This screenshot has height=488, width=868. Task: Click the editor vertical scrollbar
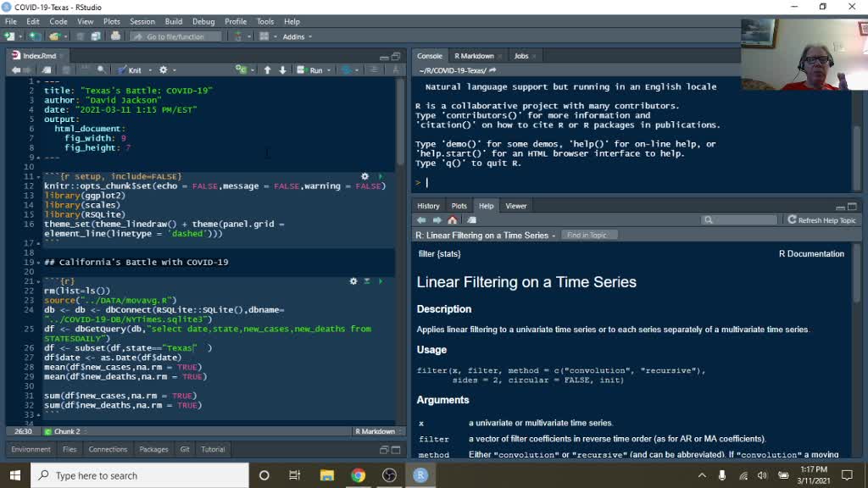click(401, 123)
